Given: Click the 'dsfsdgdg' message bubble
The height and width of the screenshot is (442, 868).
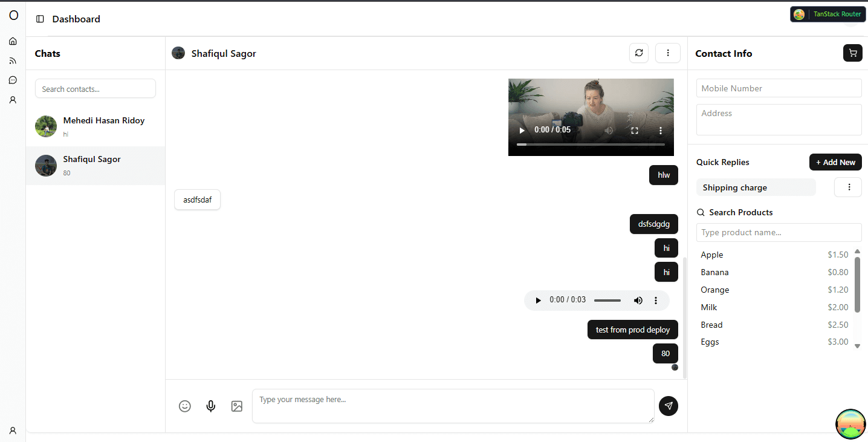Looking at the screenshot, I should coord(654,224).
